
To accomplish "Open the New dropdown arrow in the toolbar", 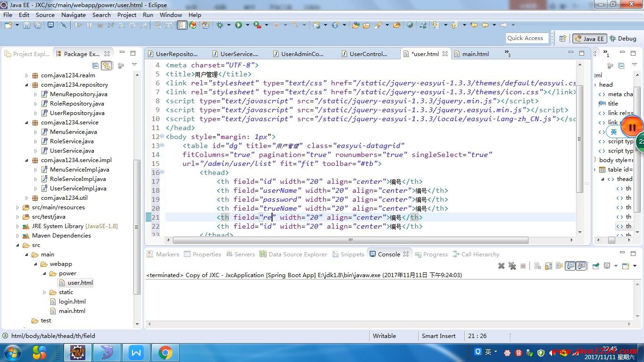I will tap(17, 25).
